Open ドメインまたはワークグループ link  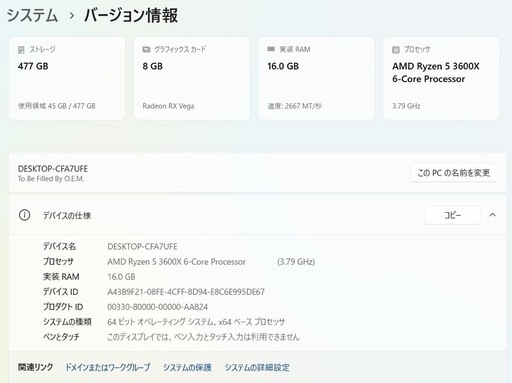108,367
